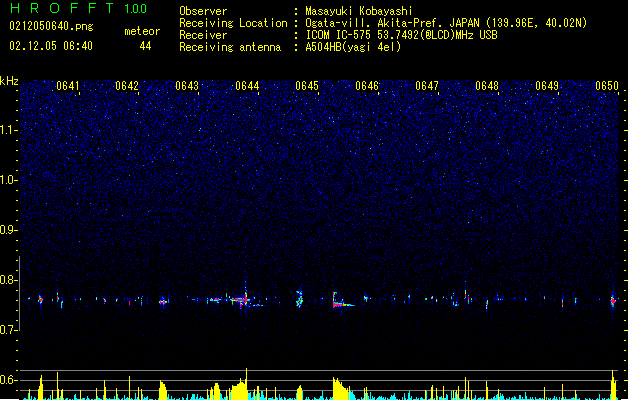Image resolution: width=629 pixels, height=400 pixels.
Task: Click the 0645 time marker
Action: click(x=307, y=86)
